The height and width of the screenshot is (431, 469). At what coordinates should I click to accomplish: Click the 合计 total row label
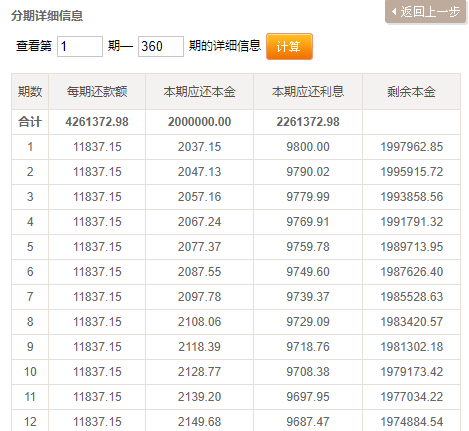(30, 122)
